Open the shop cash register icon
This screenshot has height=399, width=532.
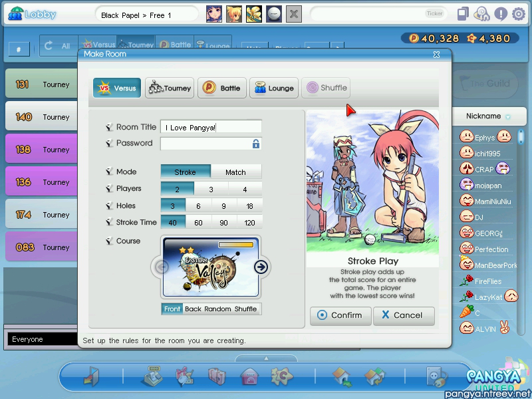tap(152, 377)
